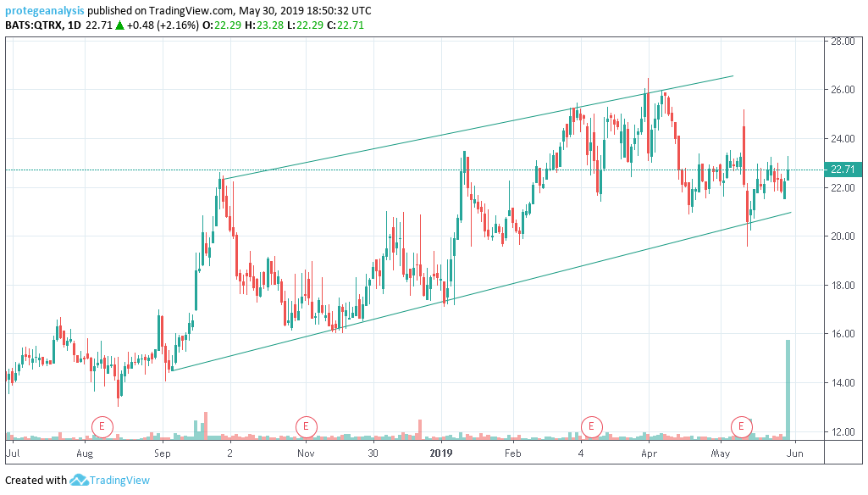
Task: Click the 16.00 price axis label
Action: [x=843, y=334]
